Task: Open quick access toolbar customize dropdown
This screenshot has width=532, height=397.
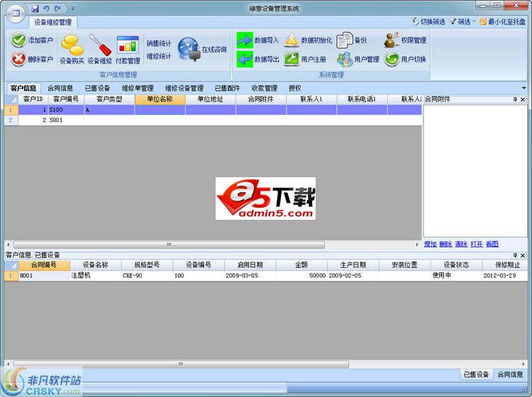Action: tap(73, 9)
